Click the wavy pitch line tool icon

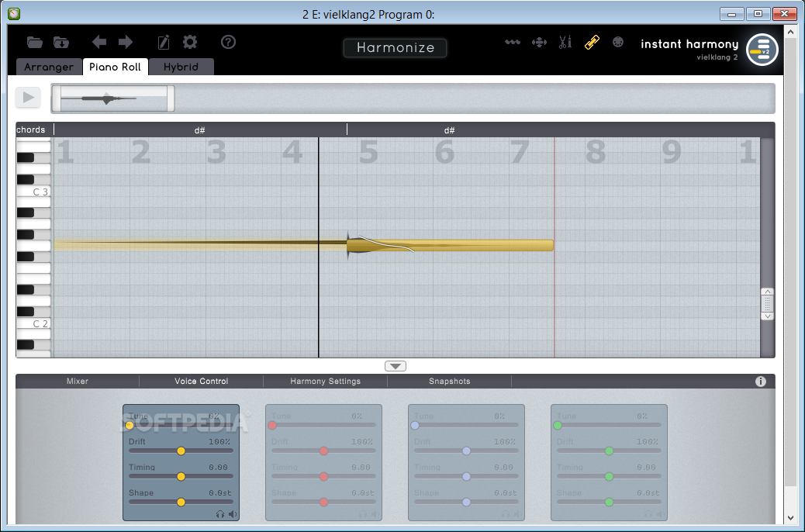513,42
